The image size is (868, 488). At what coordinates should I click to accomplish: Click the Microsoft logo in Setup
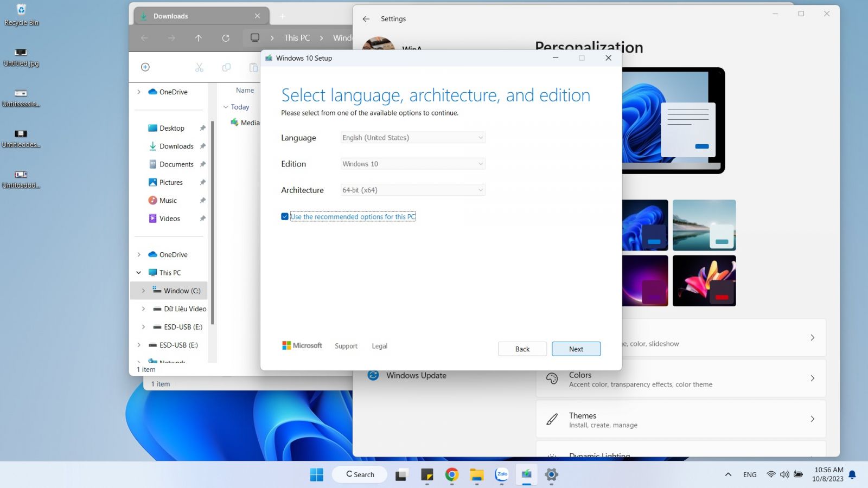[302, 345]
